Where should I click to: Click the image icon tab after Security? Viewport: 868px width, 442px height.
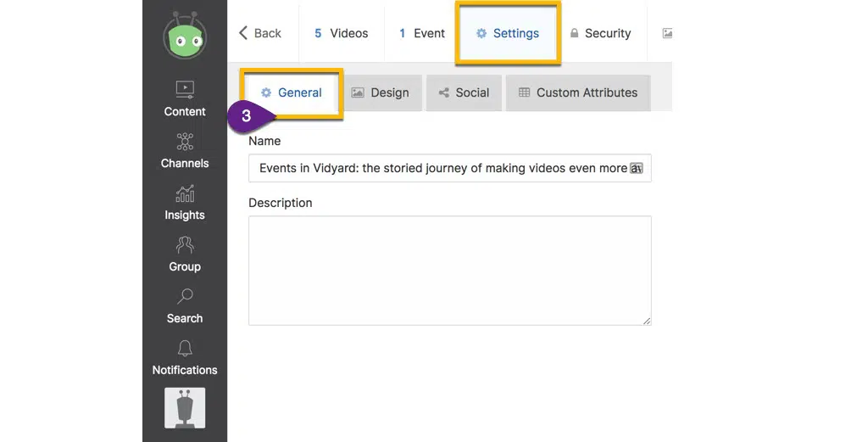pos(667,33)
